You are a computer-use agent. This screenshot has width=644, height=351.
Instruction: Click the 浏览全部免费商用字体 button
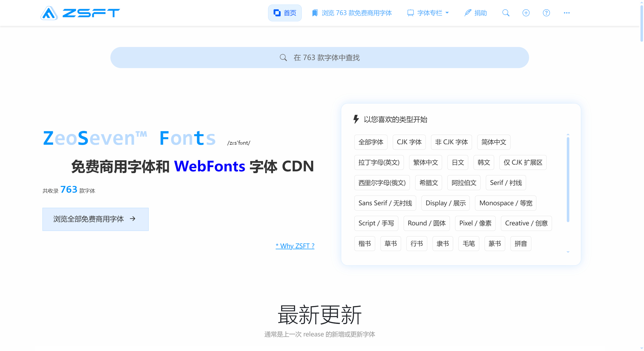coord(95,219)
